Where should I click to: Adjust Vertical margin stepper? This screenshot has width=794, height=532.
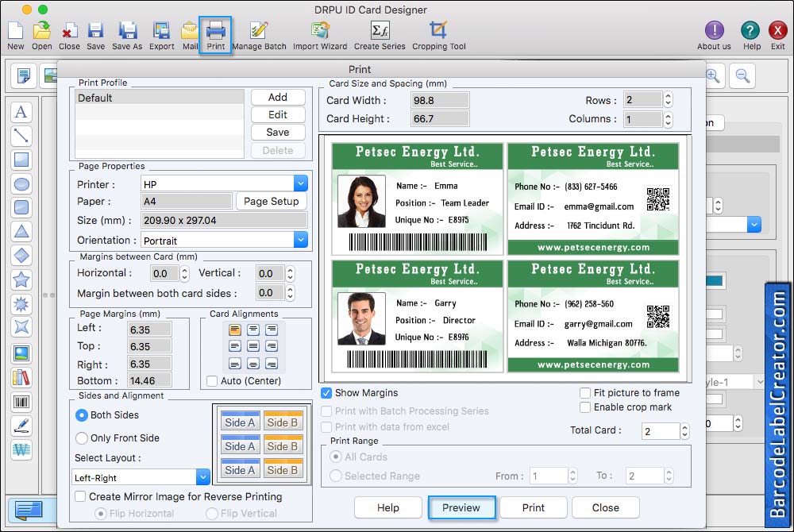[290, 274]
